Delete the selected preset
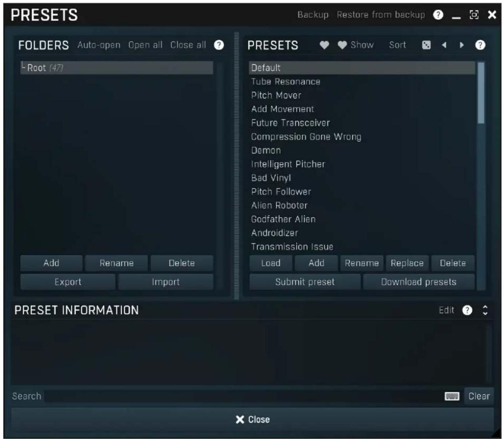This screenshot has width=504, height=439. [453, 263]
